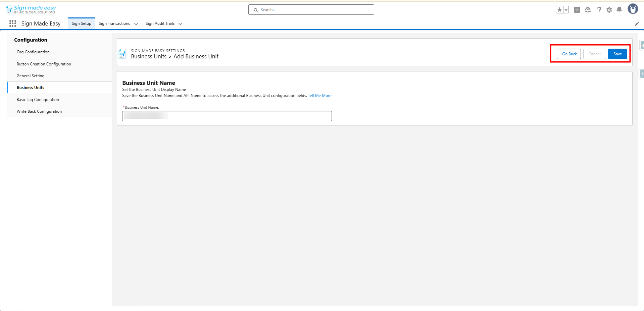Click the pencil edit navigation icon
The image size is (644, 311).
(x=637, y=24)
